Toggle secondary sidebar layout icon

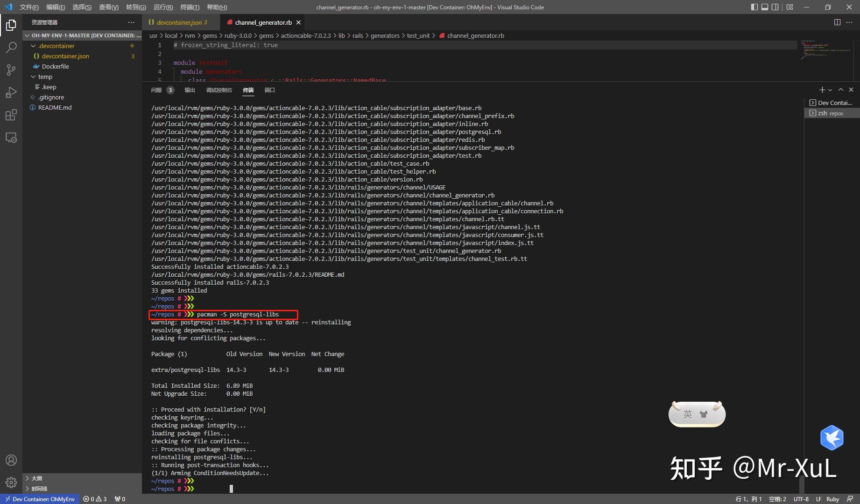775,7
